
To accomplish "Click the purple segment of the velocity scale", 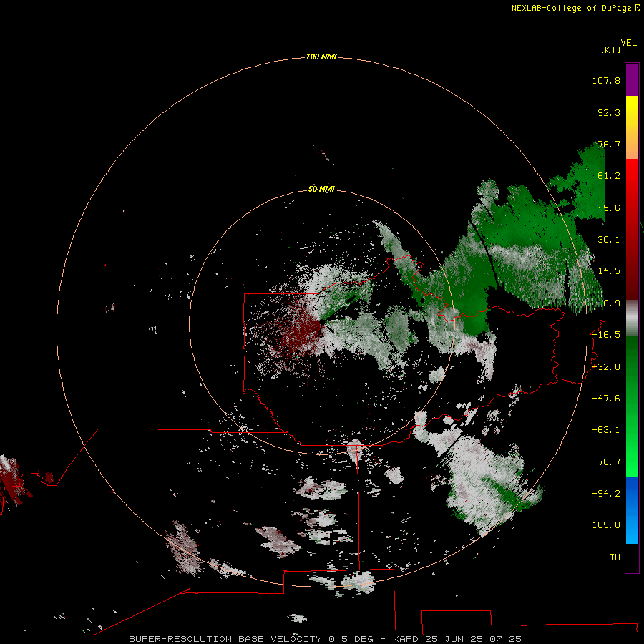I will click(632, 79).
